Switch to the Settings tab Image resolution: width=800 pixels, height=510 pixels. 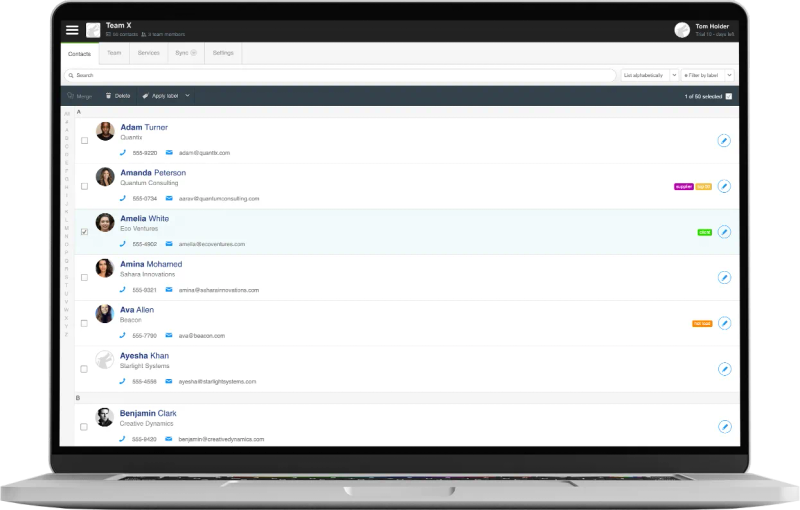click(223, 53)
